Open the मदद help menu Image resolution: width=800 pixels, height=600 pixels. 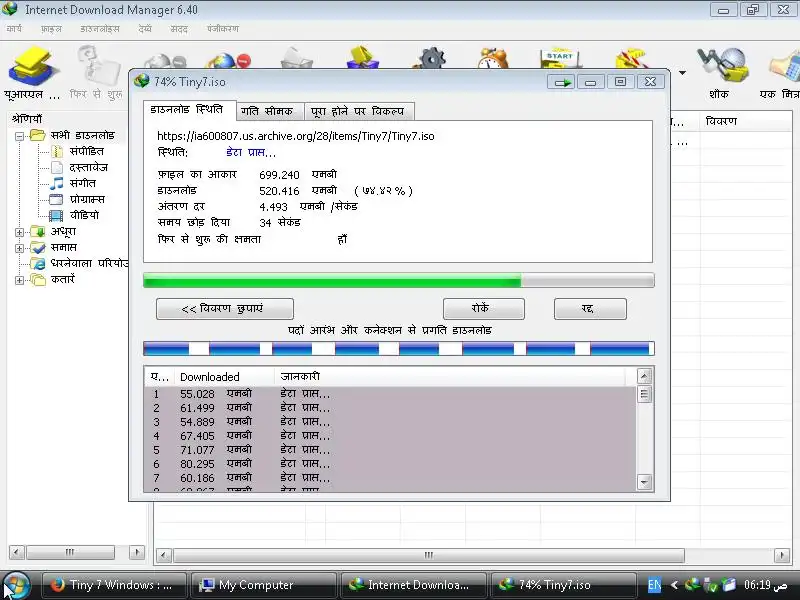click(x=179, y=29)
